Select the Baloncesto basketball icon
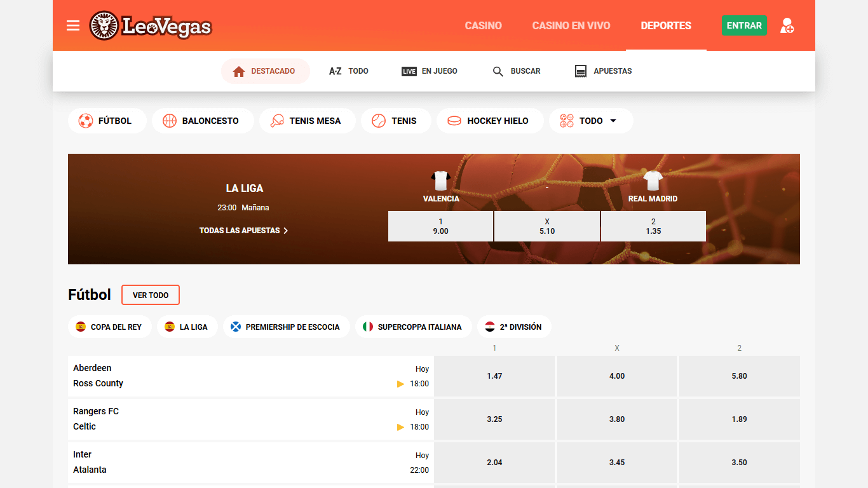The height and width of the screenshot is (488, 868). (170, 121)
